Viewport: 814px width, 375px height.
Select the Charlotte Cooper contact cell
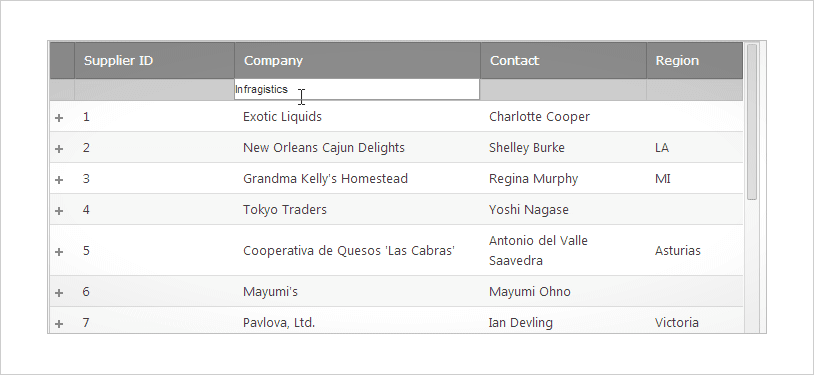click(x=564, y=116)
